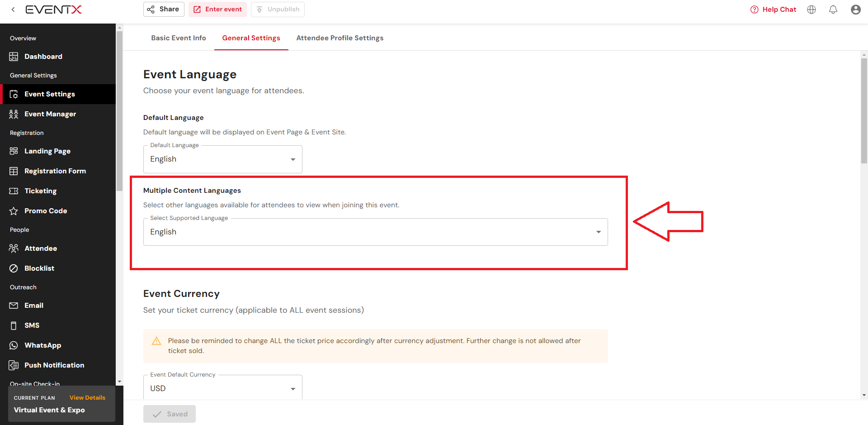Open the Attendee Profile Settings tab
The image size is (868, 425).
[x=340, y=38]
